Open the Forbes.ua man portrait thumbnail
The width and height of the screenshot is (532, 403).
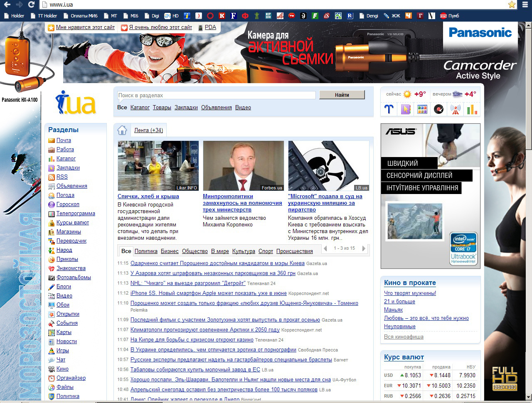[x=244, y=166]
